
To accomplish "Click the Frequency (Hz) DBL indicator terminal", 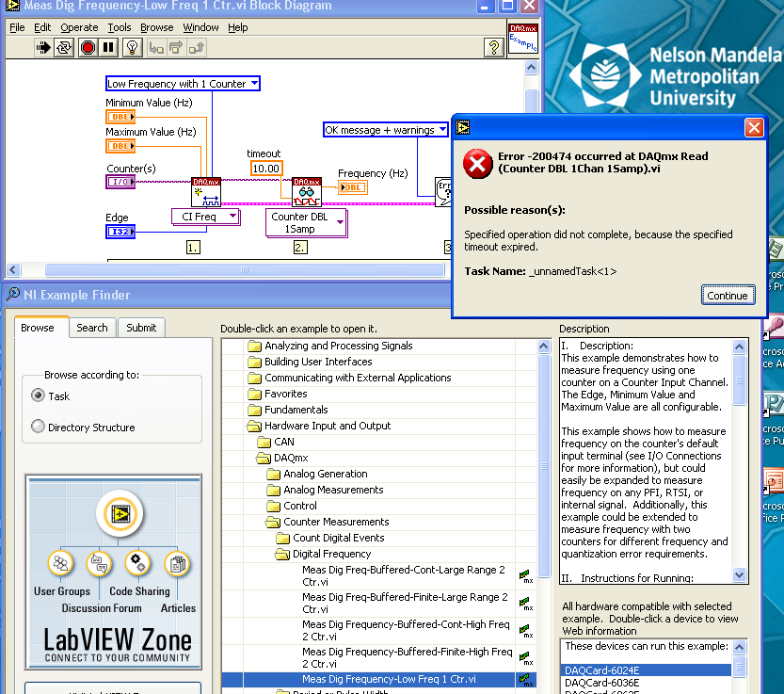I will click(353, 187).
